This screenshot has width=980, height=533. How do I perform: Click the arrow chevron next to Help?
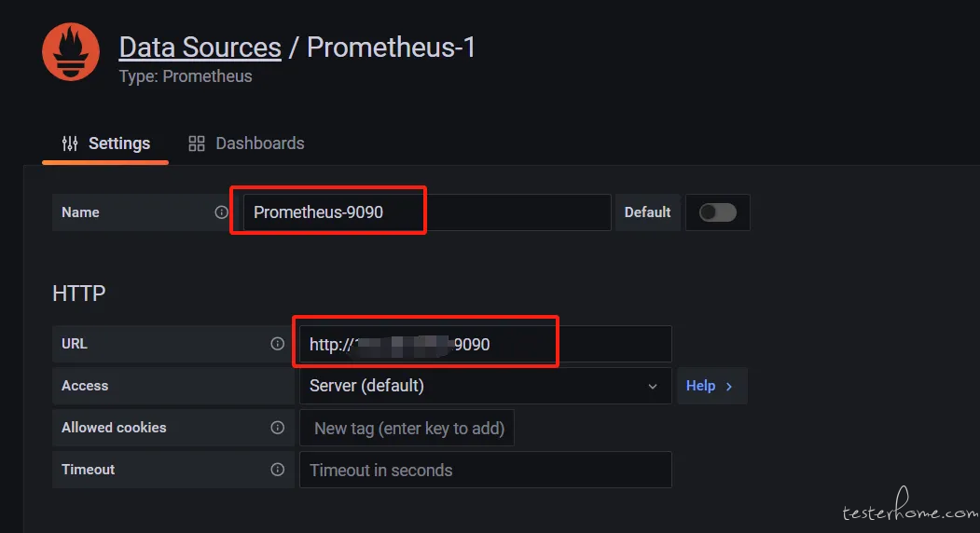coord(729,387)
